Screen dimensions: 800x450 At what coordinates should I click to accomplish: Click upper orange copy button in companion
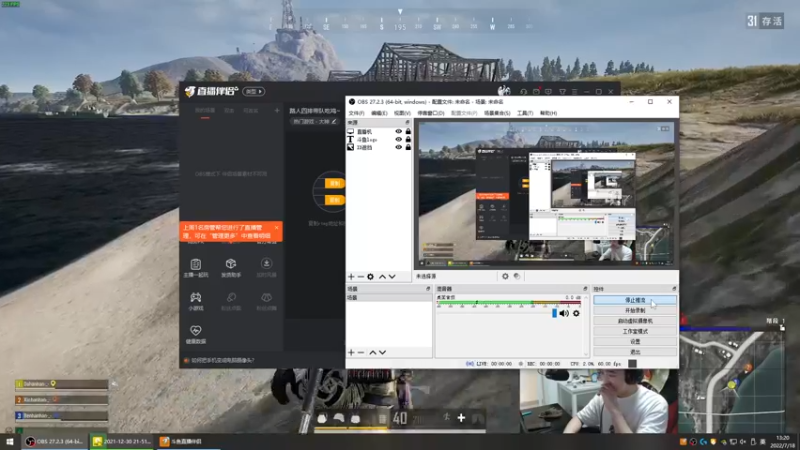(335, 183)
